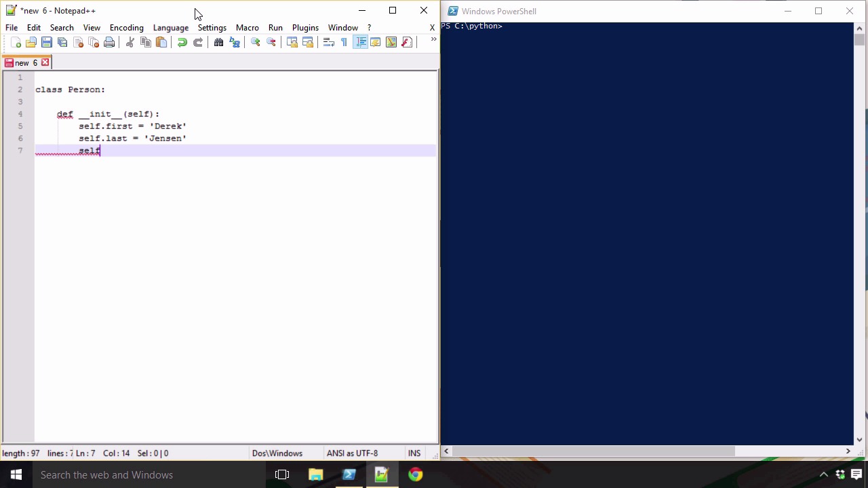Click the Zoom In magnifier icon
Viewport: 868px width, 488px height.
tap(256, 42)
